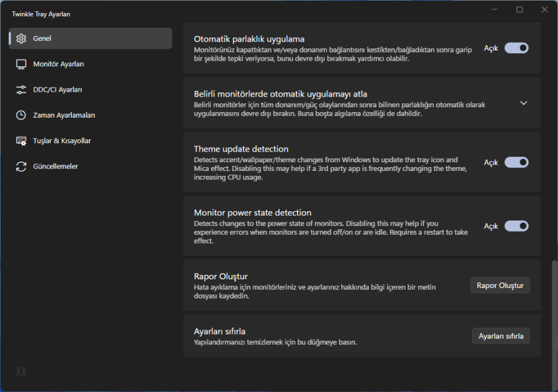
Task: Click the Ayarları sıfırla button
Action: pos(500,336)
